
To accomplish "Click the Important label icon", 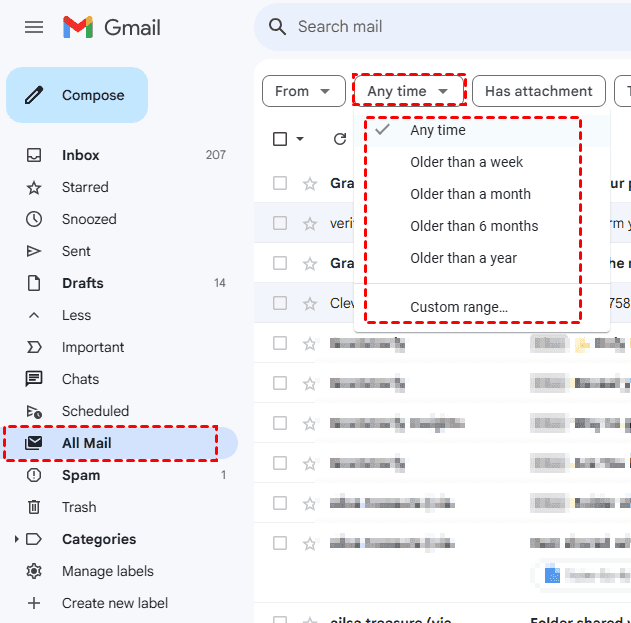I will pos(34,347).
